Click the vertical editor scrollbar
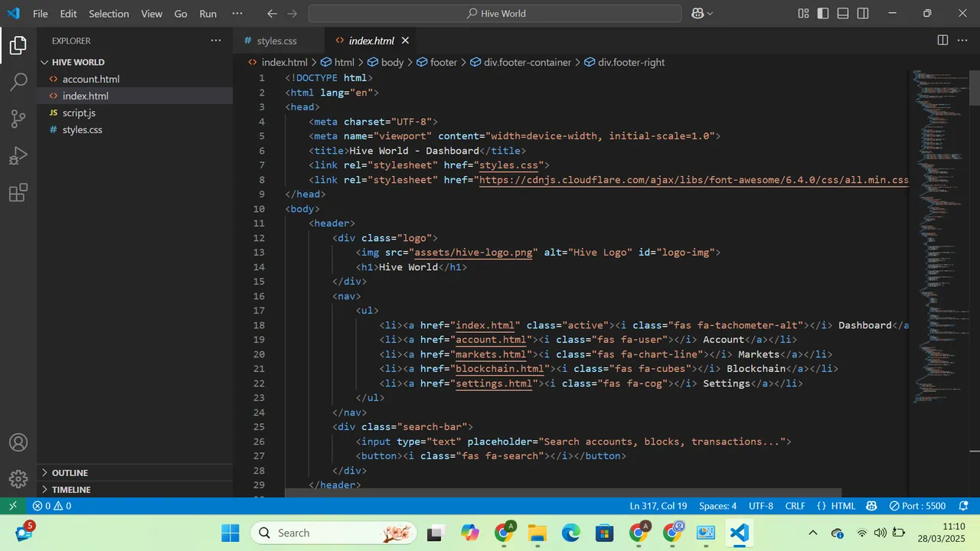Screen dimensions: 980x551 (x=975, y=88)
